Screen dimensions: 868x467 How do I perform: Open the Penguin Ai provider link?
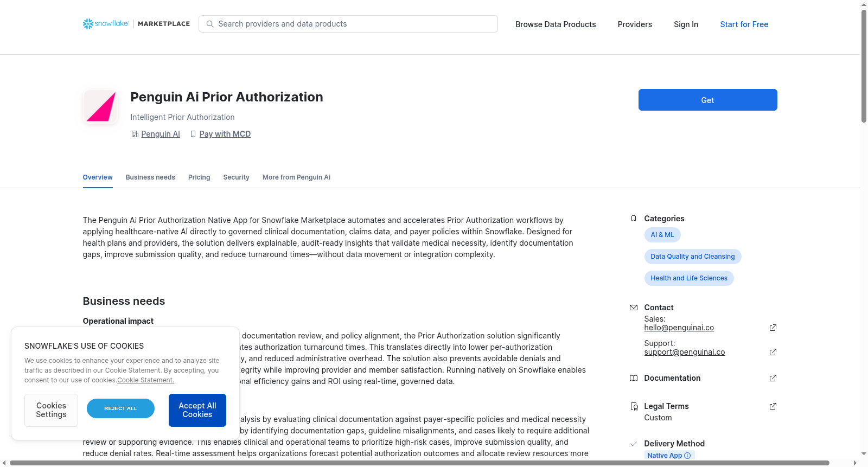[161, 134]
